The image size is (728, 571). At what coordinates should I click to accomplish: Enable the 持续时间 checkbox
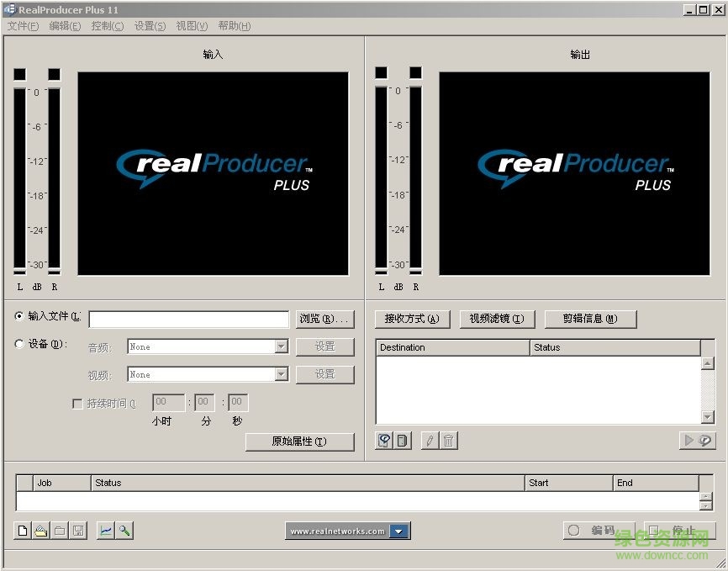pos(77,403)
